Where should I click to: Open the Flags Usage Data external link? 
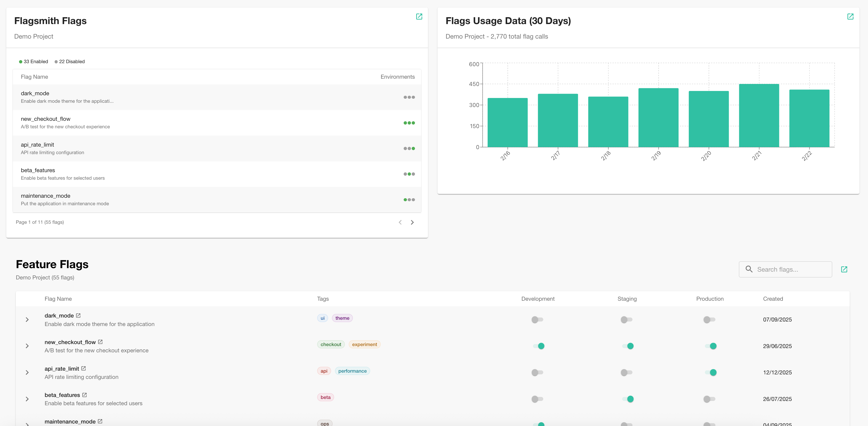pos(850,16)
